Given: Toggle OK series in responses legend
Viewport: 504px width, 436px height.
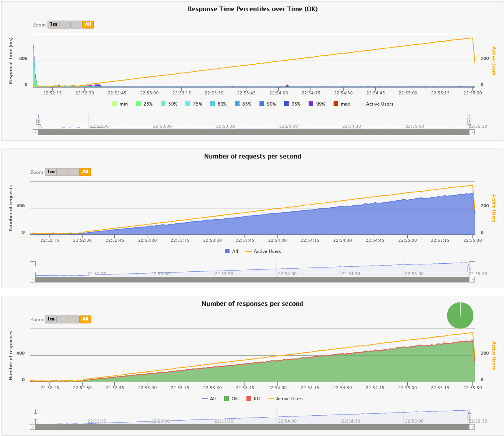Looking at the screenshot, I should coord(231,399).
